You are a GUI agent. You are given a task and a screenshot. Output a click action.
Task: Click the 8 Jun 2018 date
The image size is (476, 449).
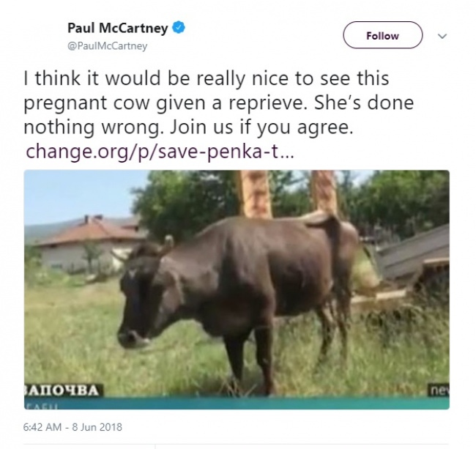point(97,427)
